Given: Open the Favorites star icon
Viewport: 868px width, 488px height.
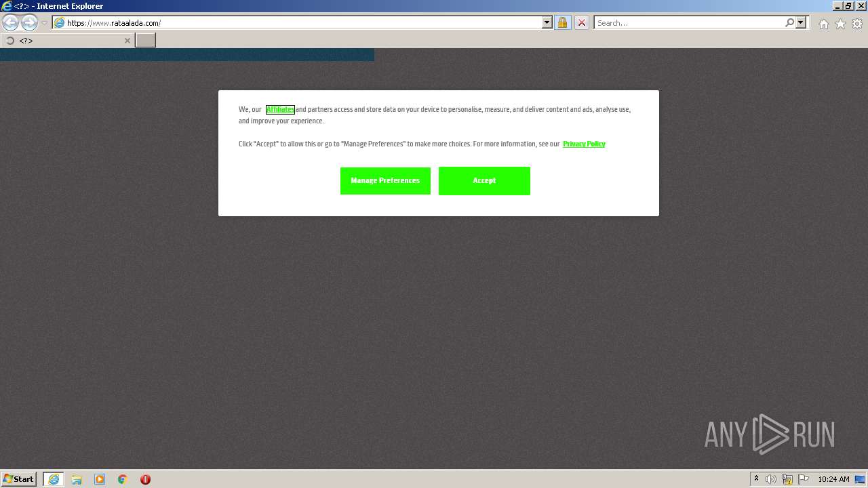Looking at the screenshot, I should click(840, 24).
